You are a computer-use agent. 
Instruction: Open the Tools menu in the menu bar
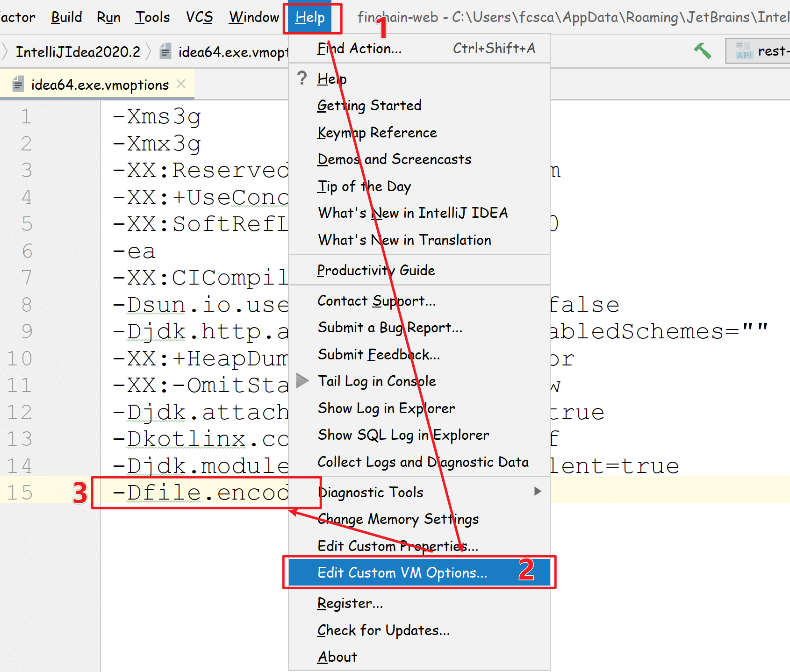tap(152, 17)
